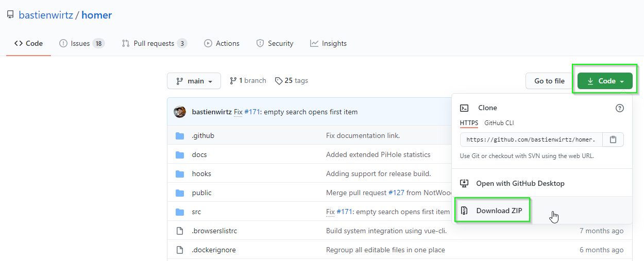The width and height of the screenshot is (644, 261).
Task: Open the Issues tab
Action: 82,43
